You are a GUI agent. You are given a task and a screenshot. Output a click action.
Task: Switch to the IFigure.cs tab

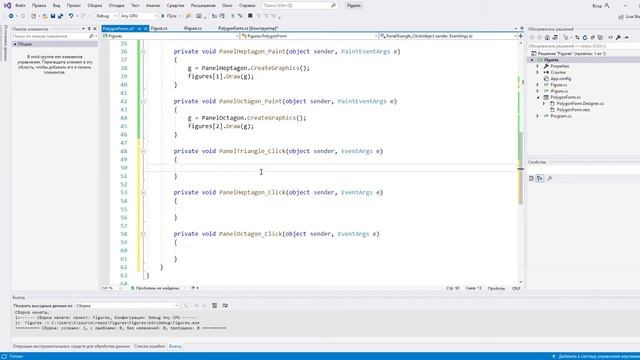click(193, 29)
